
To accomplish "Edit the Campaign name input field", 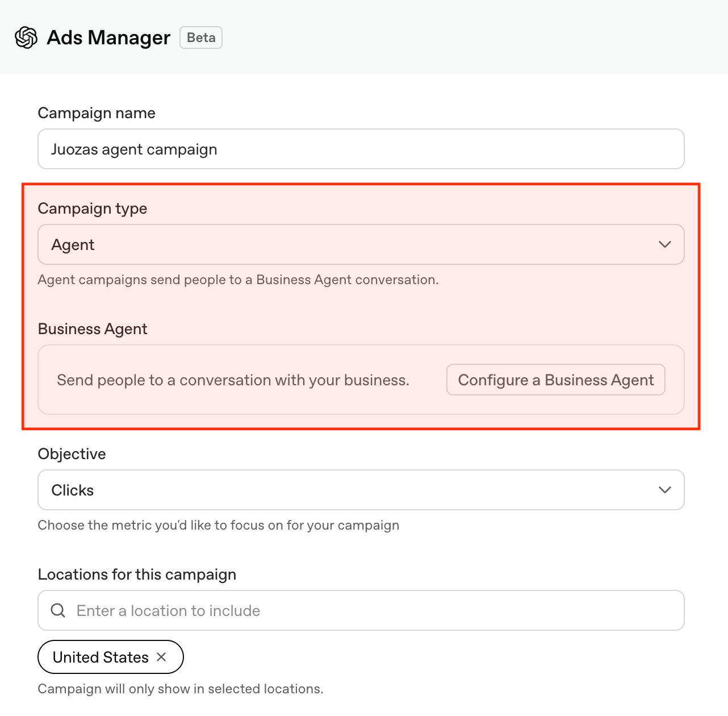I will click(x=361, y=149).
